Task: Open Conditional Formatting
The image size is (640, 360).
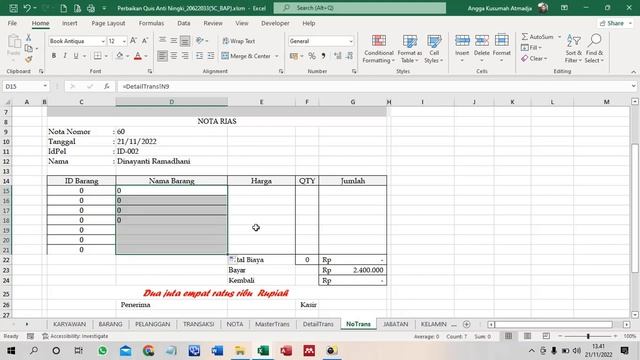Action: pos(378,49)
